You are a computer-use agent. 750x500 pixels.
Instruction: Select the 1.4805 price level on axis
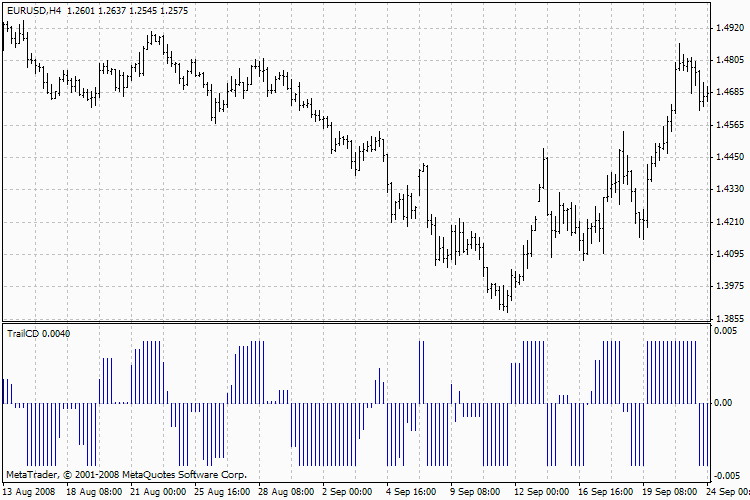pos(731,60)
